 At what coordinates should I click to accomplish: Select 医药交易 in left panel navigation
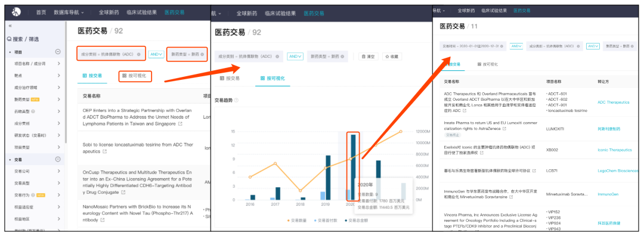coord(174,13)
